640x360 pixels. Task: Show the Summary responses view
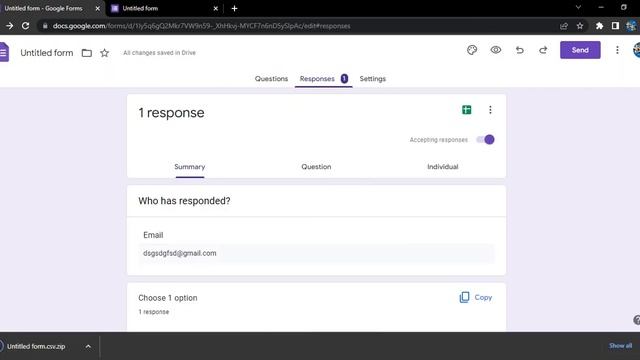tap(190, 167)
